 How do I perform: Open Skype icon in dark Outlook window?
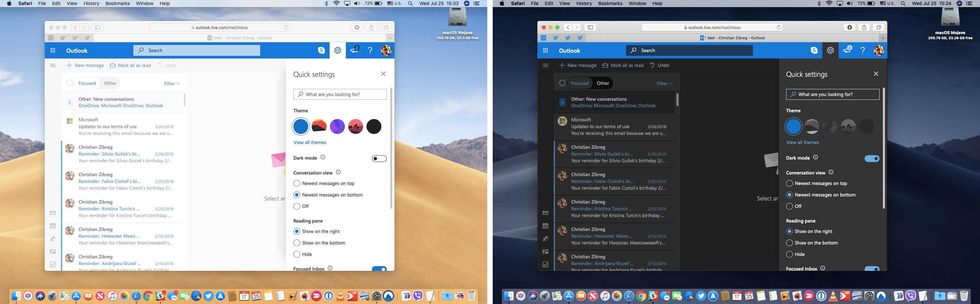tap(814, 50)
